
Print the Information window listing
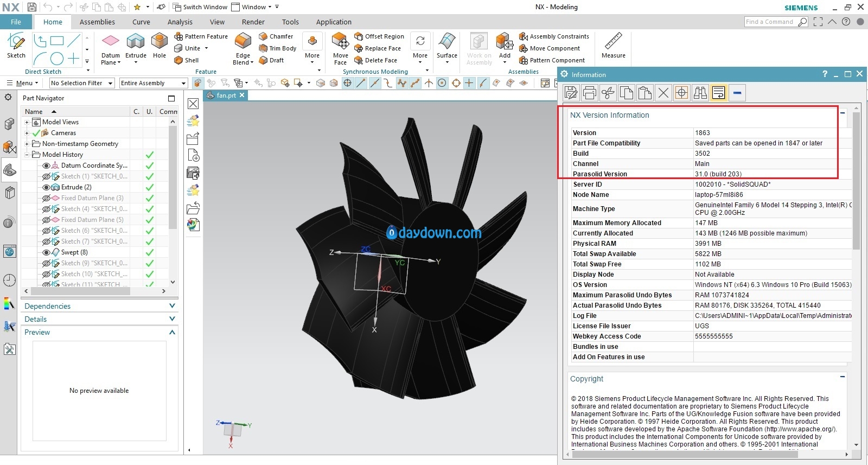click(590, 93)
